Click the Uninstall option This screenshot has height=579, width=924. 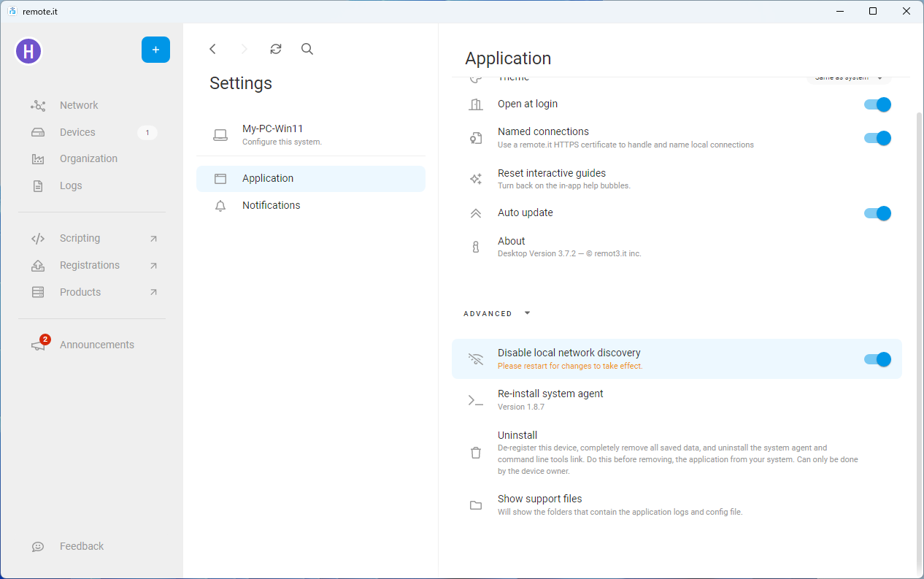(x=677, y=453)
